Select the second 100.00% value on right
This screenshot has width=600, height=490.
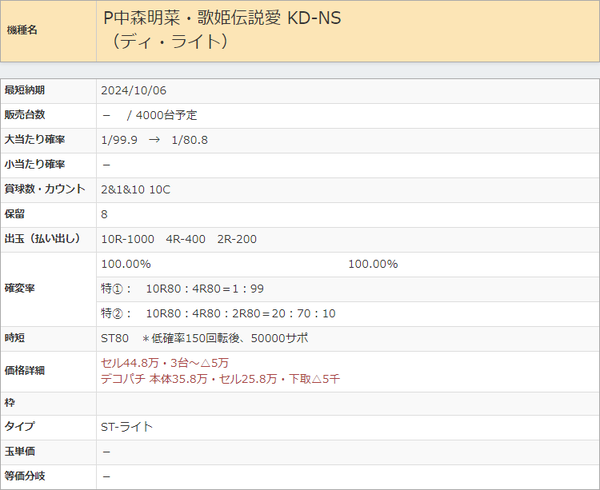pos(373,264)
